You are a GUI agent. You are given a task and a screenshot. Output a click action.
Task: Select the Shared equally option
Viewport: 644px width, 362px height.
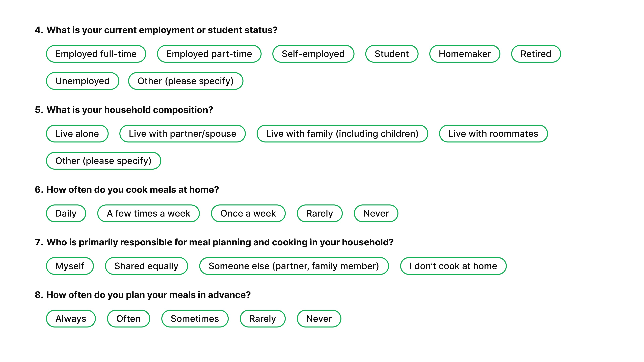[x=146, y=266]
